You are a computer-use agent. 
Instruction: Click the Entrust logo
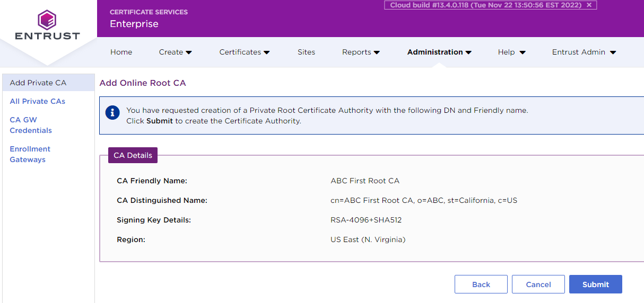47,25
